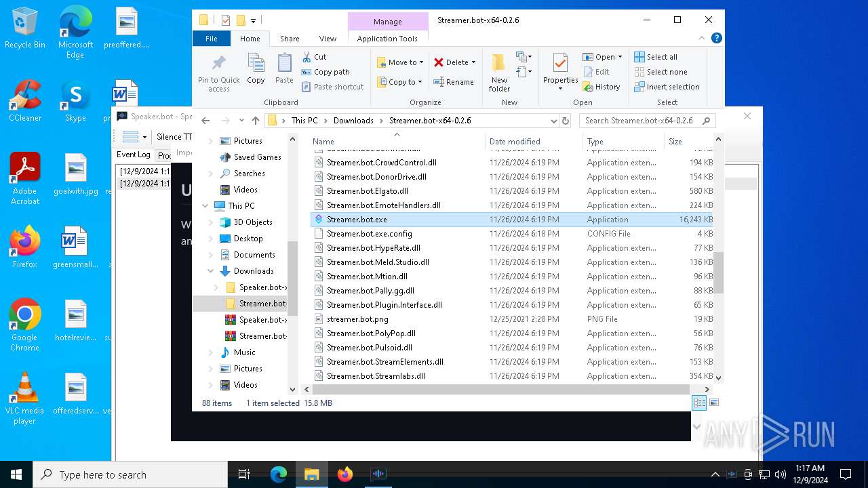
Task: Open Application Tools tab
Action: tap(387, 39)
